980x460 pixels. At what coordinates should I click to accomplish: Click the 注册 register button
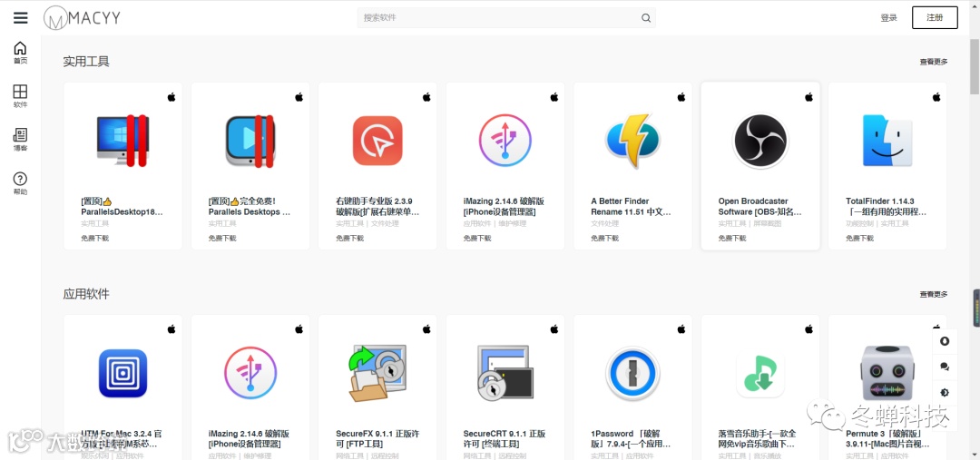pyautogui.click(x=935, y=17)
